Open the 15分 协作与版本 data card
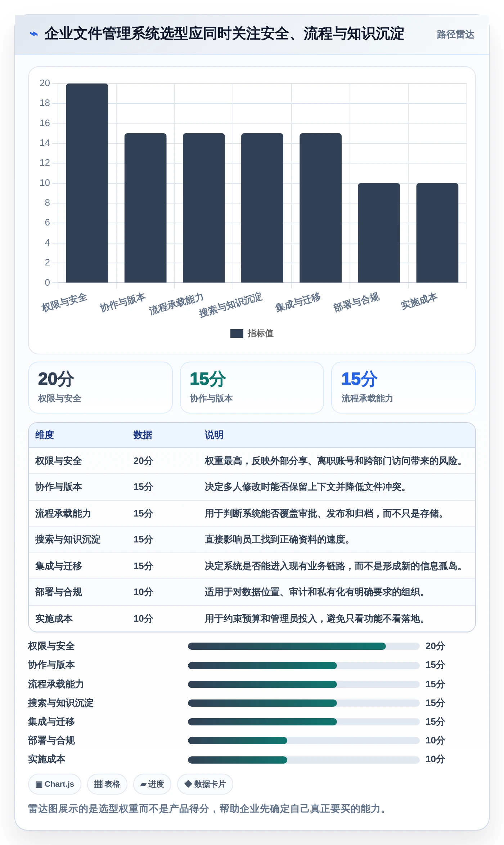Viewport: 504px width, 845px height. pos(252,388)
